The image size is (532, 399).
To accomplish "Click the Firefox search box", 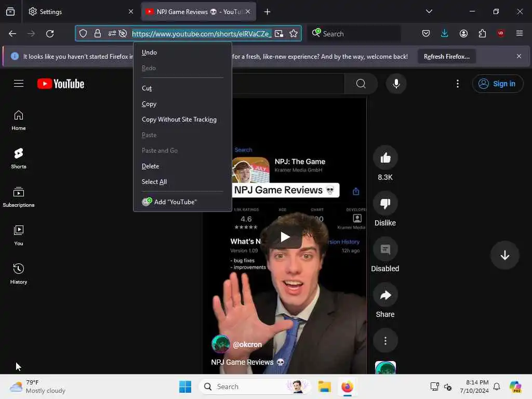I will pos(354,34).
